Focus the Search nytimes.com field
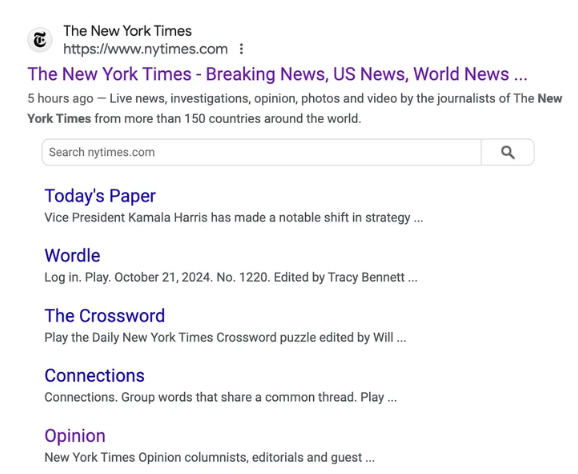This screenshot has width=578, height=474. [261, 152]
